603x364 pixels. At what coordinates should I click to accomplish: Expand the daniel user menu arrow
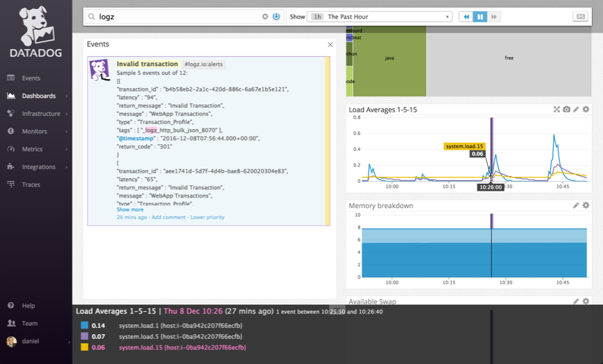click(69, 342)
